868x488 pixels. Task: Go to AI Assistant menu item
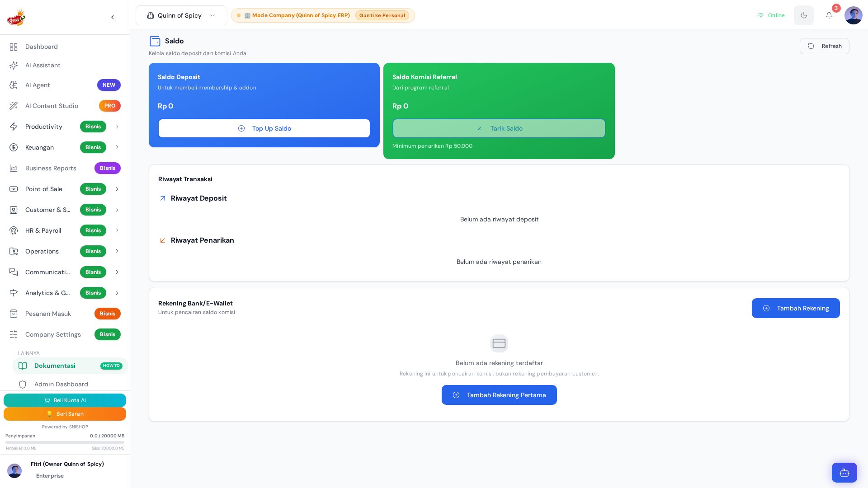point(65,66)
